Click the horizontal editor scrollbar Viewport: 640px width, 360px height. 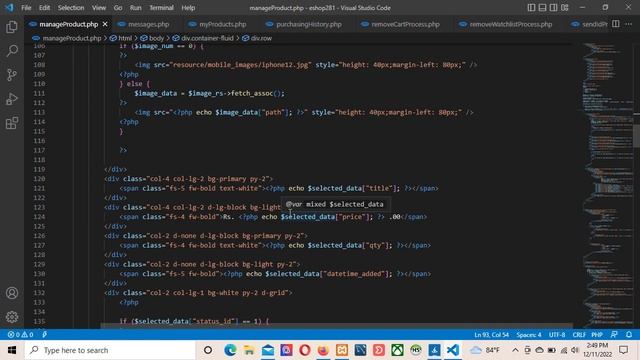click(x=337, y=326)
